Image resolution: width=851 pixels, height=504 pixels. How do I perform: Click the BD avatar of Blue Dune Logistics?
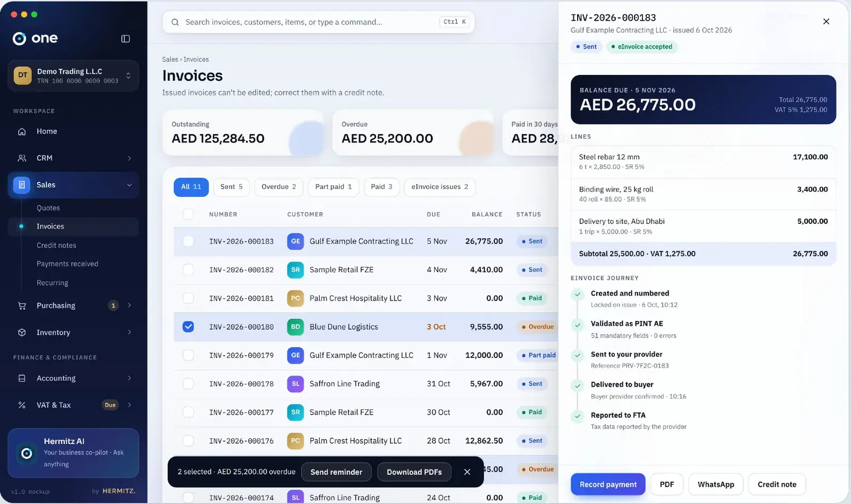(x=296, y=327)
